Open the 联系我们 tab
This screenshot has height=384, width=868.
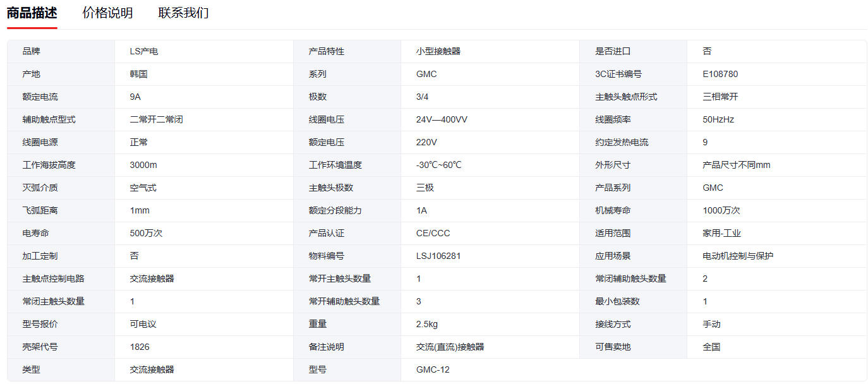183,13
